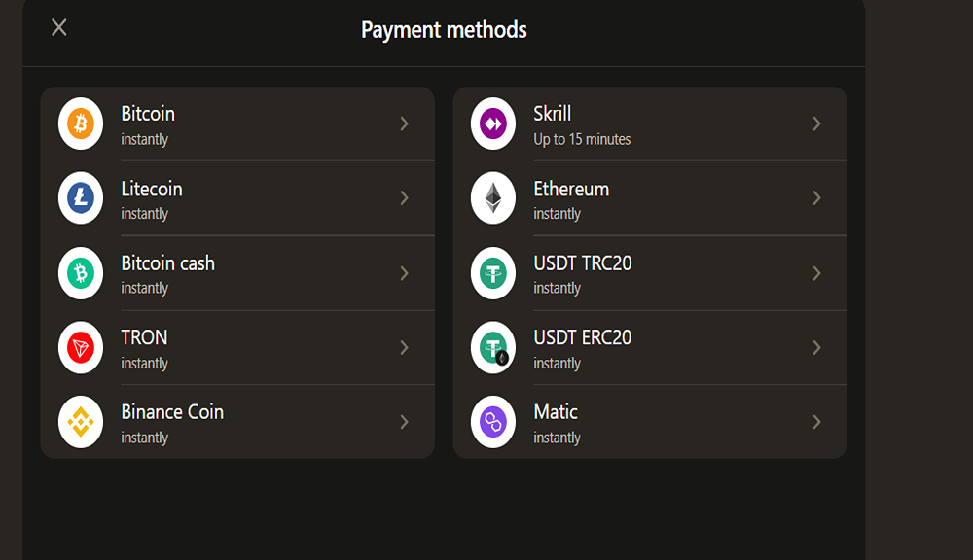Close the Payment methods dialog
Viewport: 973px width, 560px height.
(59, 27)
